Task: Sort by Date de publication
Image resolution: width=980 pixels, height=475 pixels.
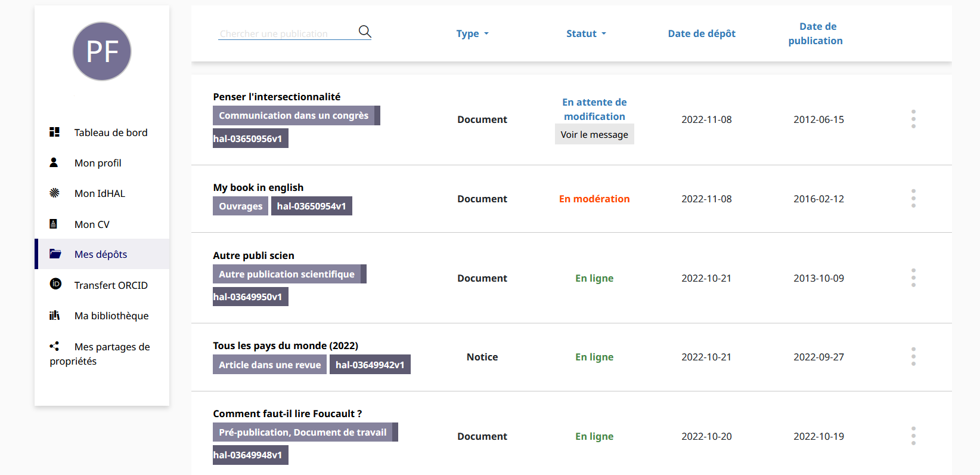Action: point(815,33)
